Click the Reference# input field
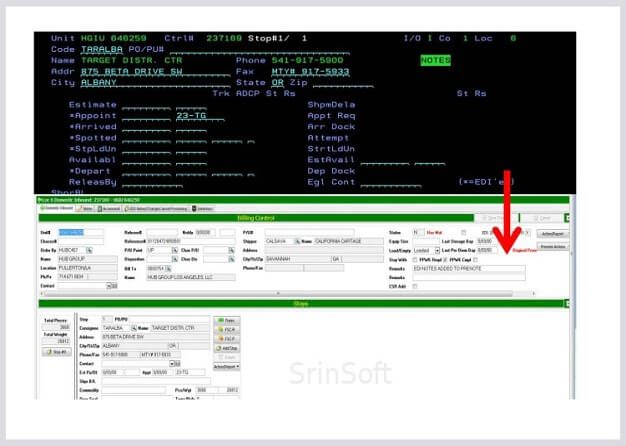The width and height of the screenshot is (626, 446). tap(191, 241)
